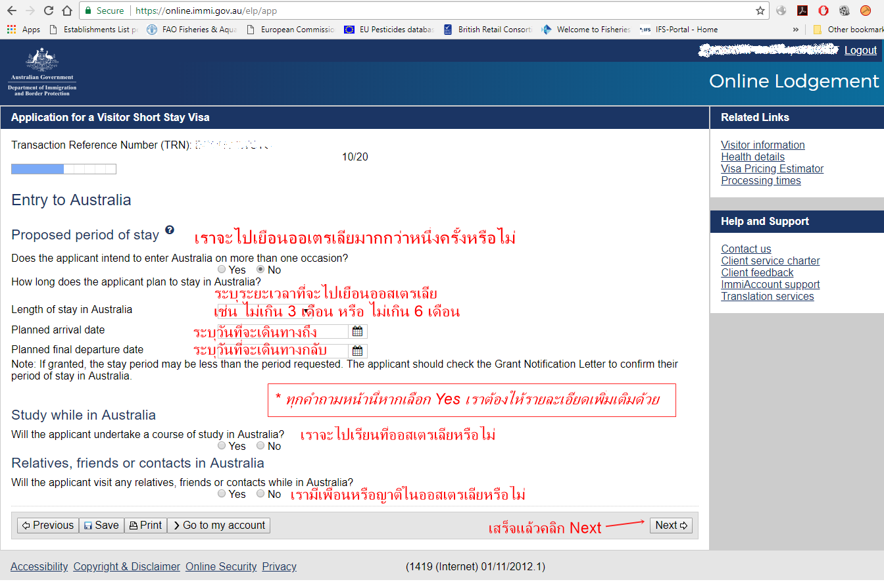Click the help icon beside Proposed period of stay

click(x=170, y=230)
